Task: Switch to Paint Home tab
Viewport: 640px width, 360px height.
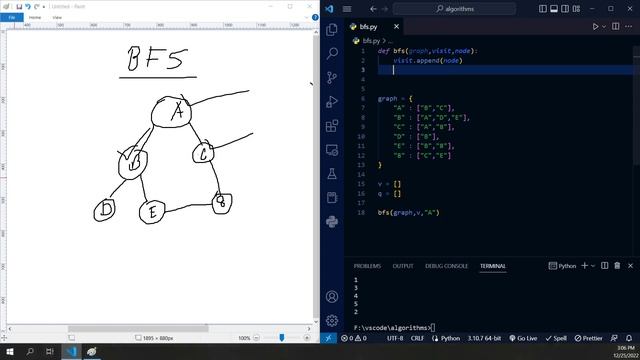Action: (x=35, y=17)
